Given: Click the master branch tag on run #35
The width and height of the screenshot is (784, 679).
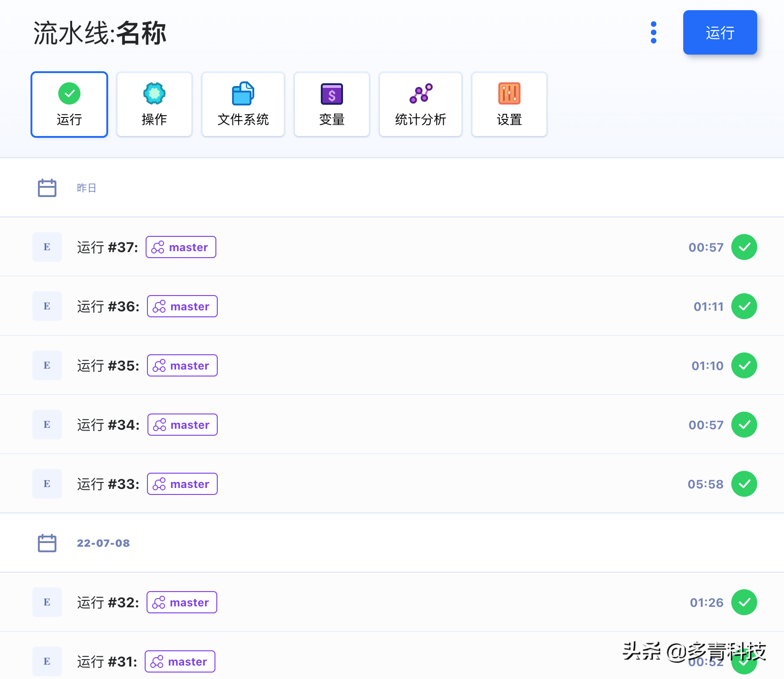Looking at the screenshot, I should coord(182,365).
